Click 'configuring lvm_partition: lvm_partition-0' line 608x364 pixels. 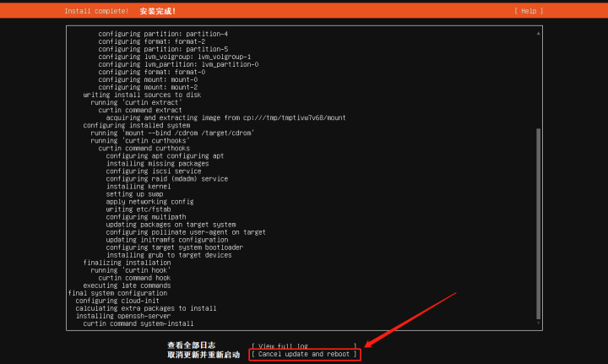click(178, 64)
